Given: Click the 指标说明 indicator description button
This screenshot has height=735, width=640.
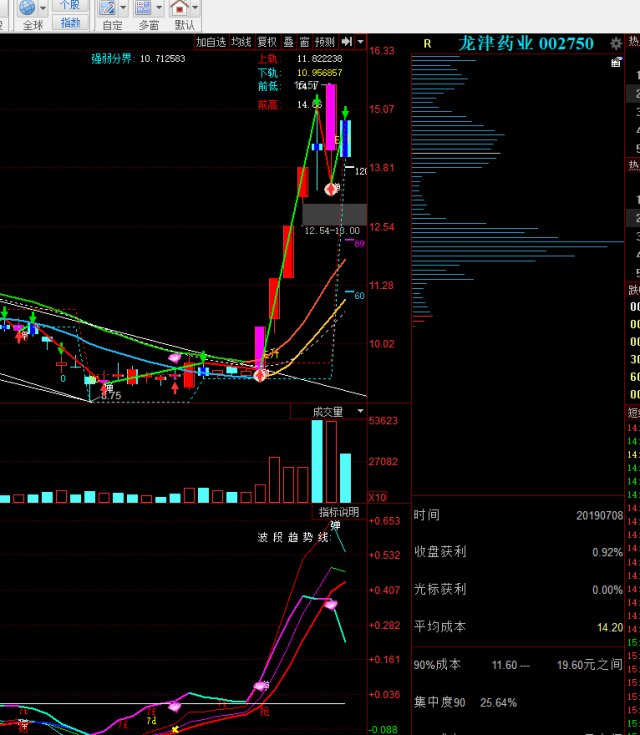Looking at the screenshot, I should [339, 512].
